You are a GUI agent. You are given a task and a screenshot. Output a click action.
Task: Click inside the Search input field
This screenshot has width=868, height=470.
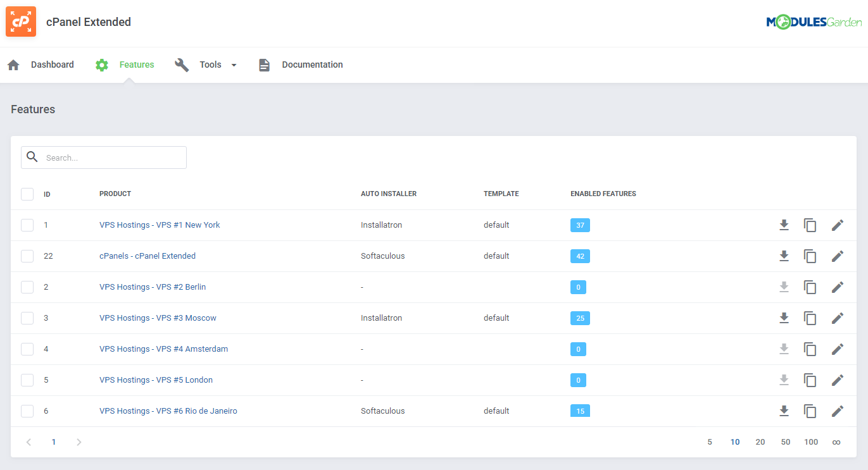[104, 158]
